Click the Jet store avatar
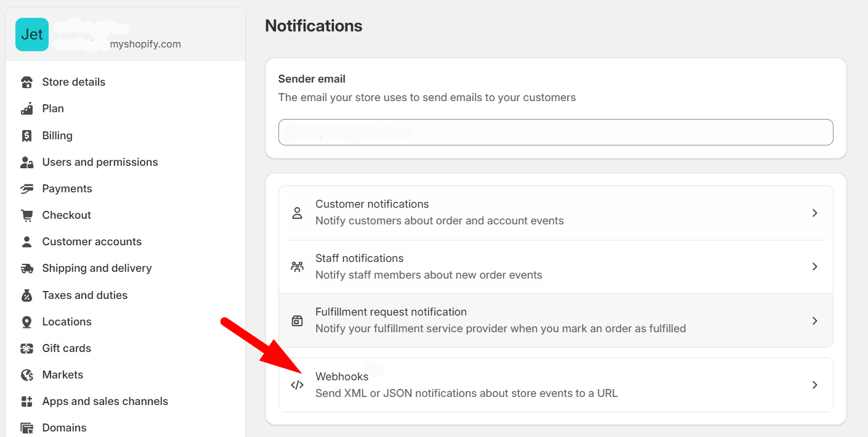This screenshot has width=868, height=437. (x=32, y=35)
